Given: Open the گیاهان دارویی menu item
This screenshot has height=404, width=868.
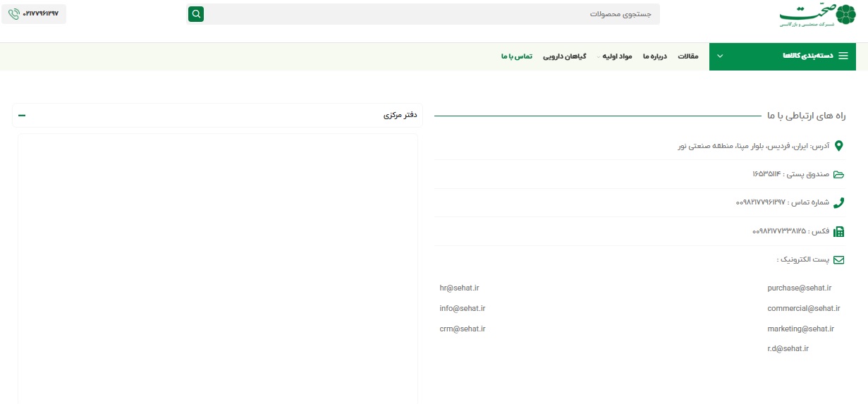Looking at the screenshot, I should pyautogui.click(x=564, y=56).
